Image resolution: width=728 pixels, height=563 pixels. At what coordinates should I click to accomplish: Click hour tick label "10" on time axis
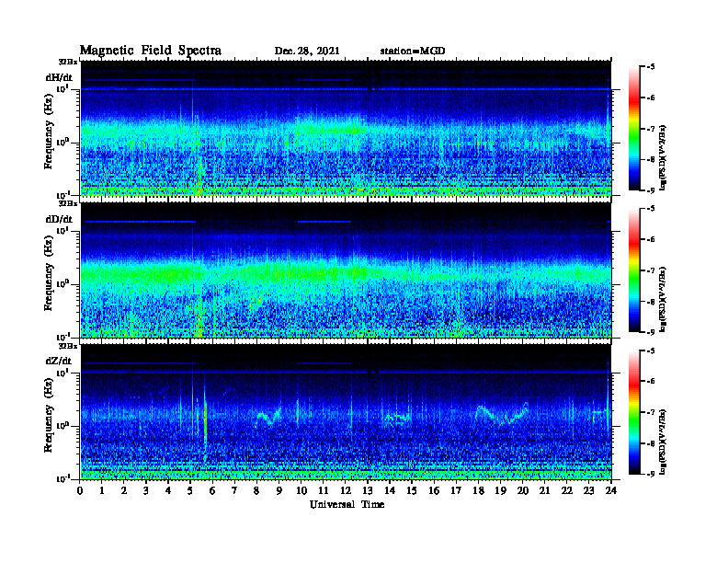301,490
